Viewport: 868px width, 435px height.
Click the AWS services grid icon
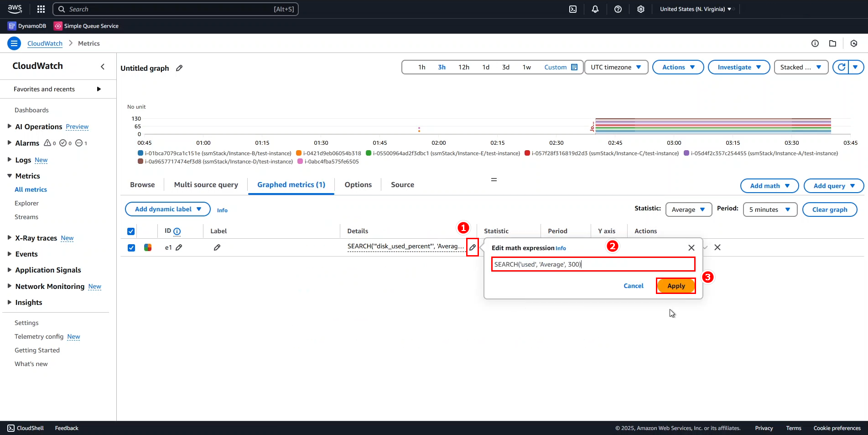click(41, 9)
